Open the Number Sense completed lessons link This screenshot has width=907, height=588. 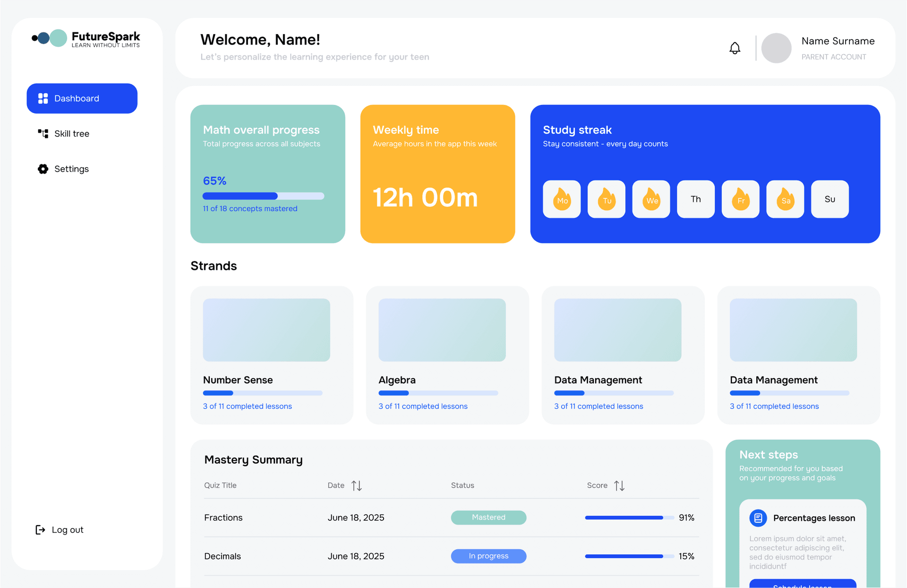click(247, 406)
